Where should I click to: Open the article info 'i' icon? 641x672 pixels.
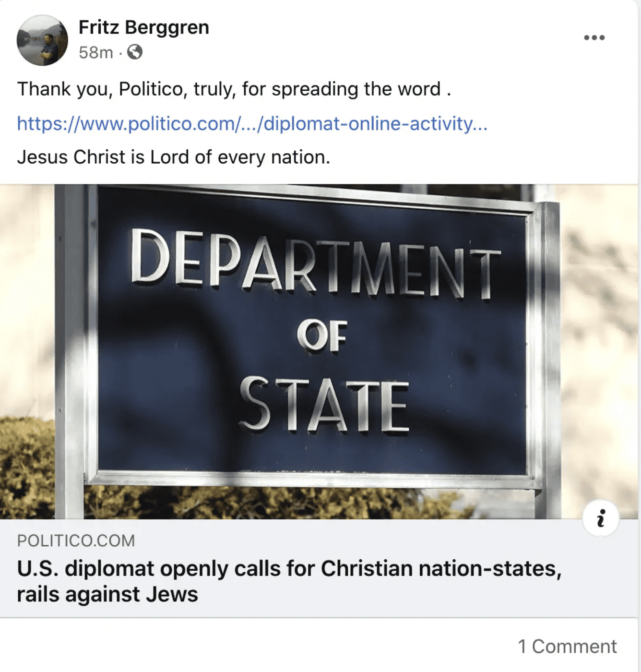(601, 518)
